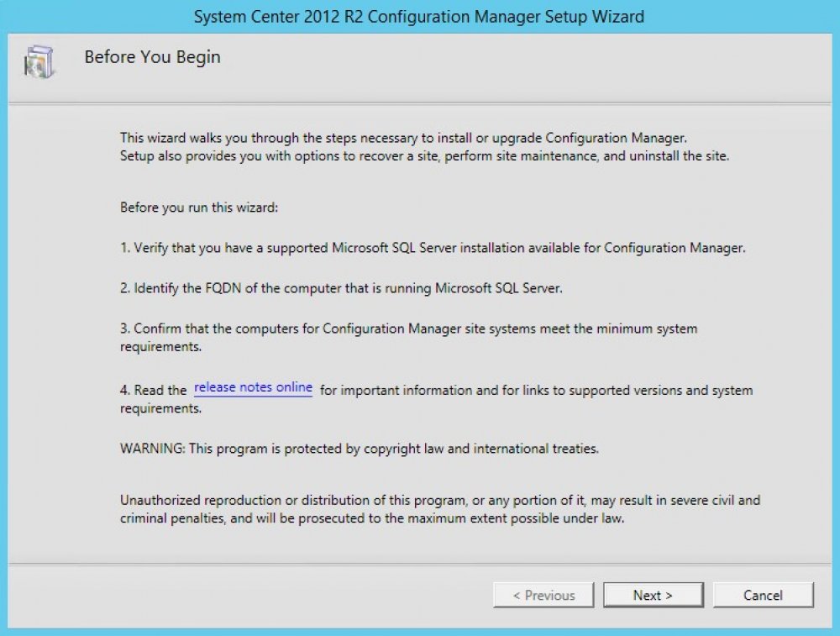
Task: Open the release notes online link
Action: (x=253, y=387)
